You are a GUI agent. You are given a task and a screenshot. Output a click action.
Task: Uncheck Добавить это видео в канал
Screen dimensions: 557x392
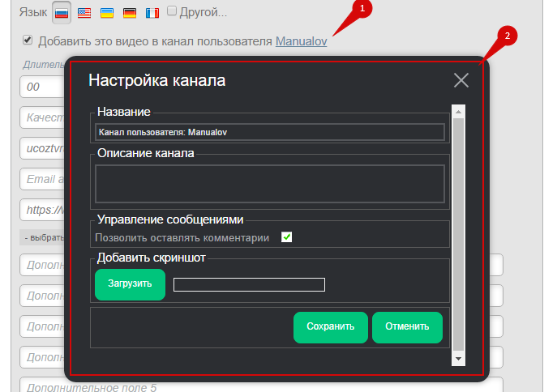pos(28,40)
